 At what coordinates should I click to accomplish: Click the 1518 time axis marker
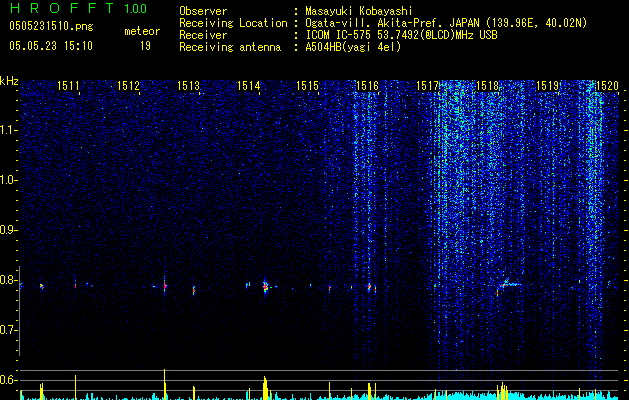click(x=487, y=86)
